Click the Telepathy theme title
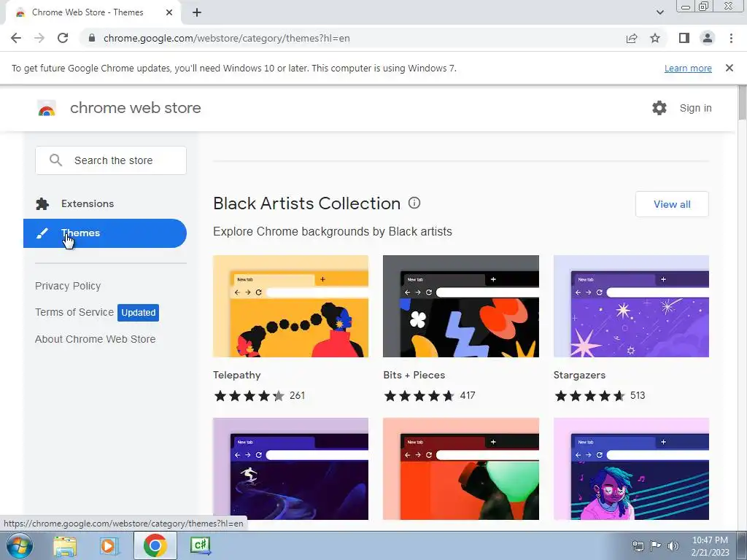The image size is (747, 560). pyautogui.click(x=237, y=376)
